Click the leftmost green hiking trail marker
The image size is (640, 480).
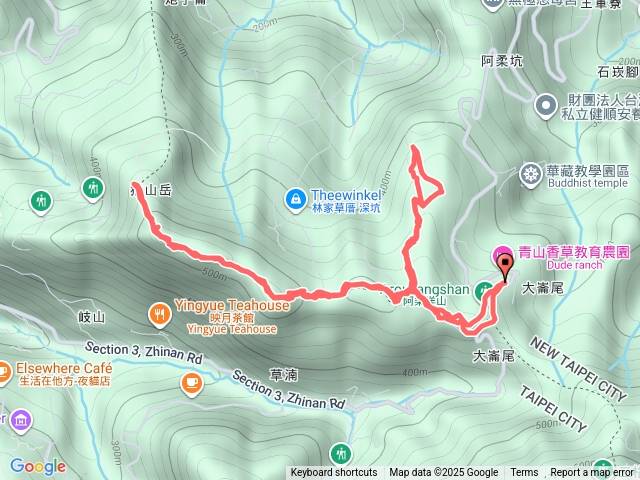[x=41, y=203]
